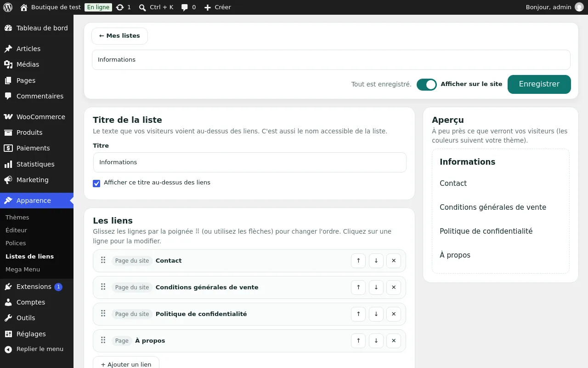
Task: Move Conditions générales de vente down
Action: (x=376, y=287)
